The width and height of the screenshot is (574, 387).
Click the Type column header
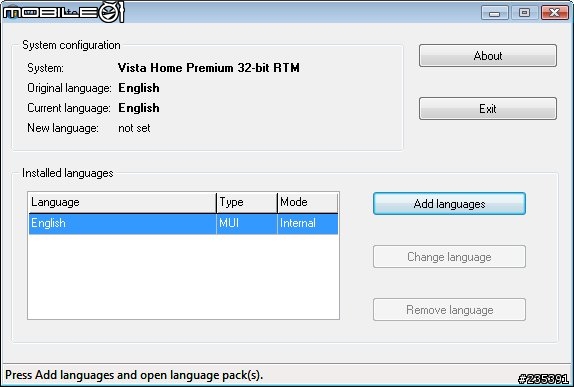tap(247, 202)
